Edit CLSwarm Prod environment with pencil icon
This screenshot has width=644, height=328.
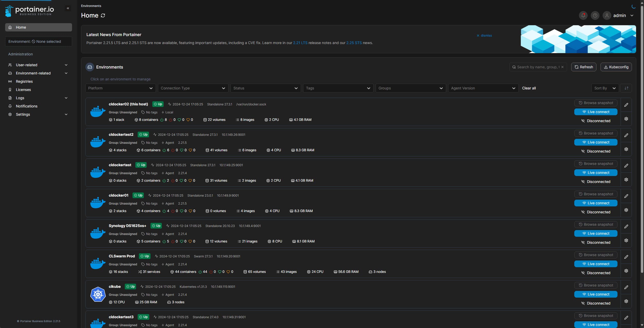click(626, 257)
